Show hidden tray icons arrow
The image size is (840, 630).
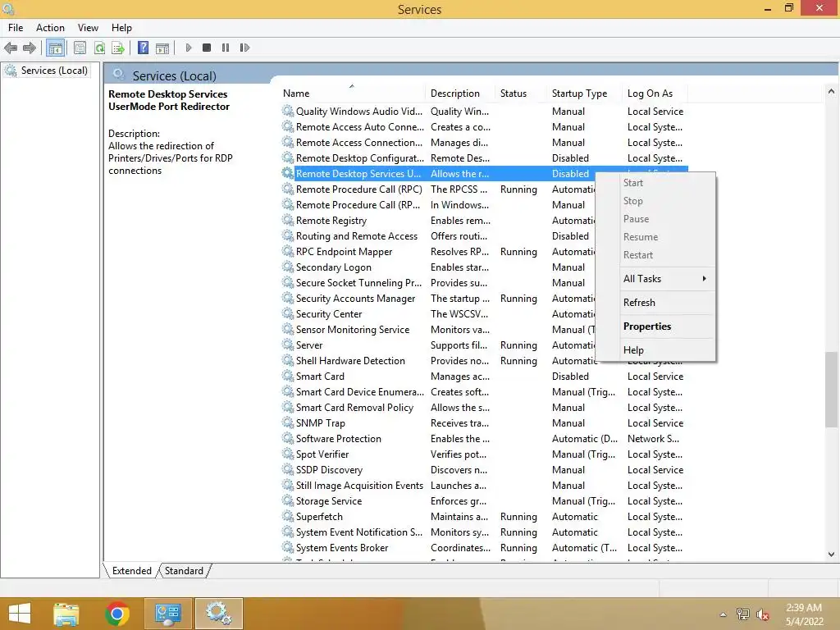(724, 614)
